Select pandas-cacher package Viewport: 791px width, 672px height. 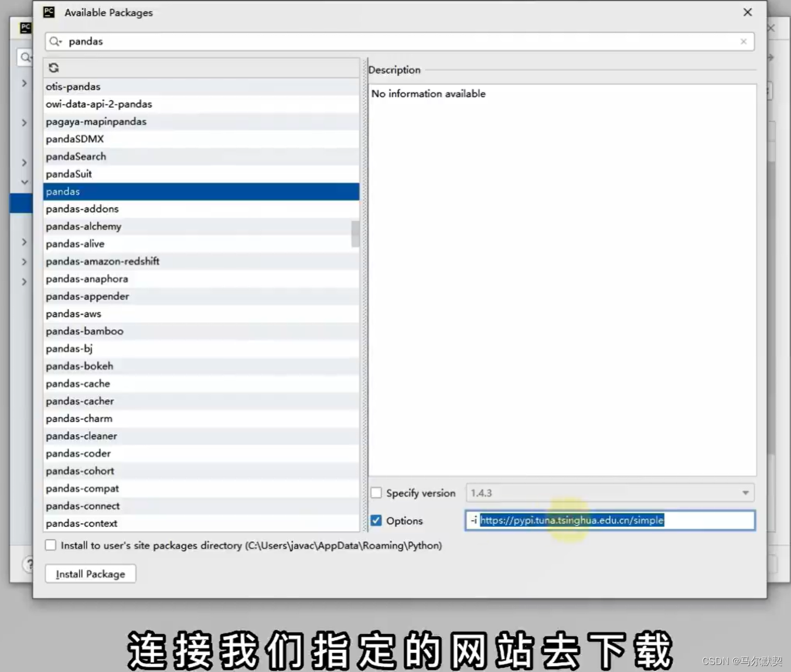coord(201,401)
